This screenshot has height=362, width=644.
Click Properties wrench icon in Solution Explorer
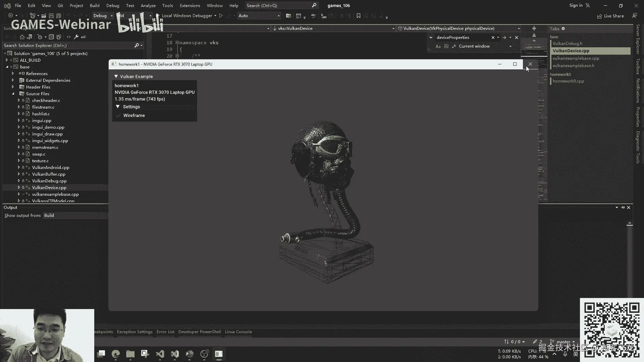coord(76,37)
